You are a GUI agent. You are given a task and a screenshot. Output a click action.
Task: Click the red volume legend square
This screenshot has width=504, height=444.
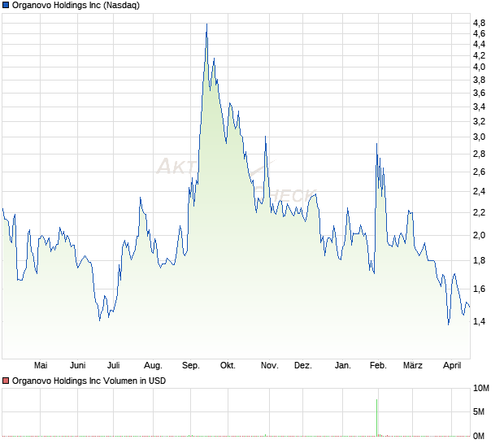pos(6,381)
